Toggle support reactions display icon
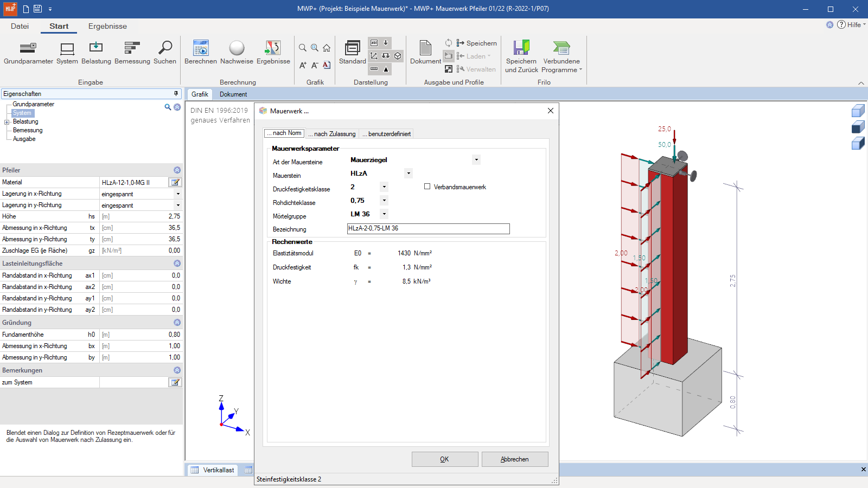This screenshot has width=868, height=488. (386, 56)
